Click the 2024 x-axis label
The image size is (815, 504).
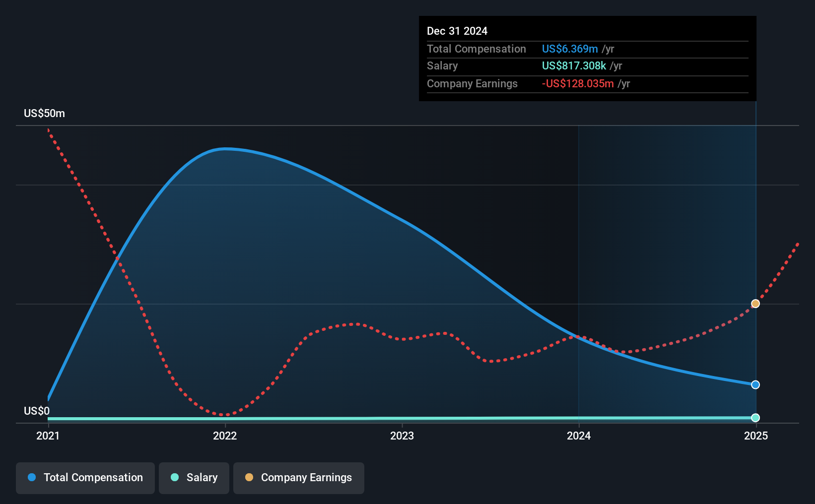click(x=579, y=436)
